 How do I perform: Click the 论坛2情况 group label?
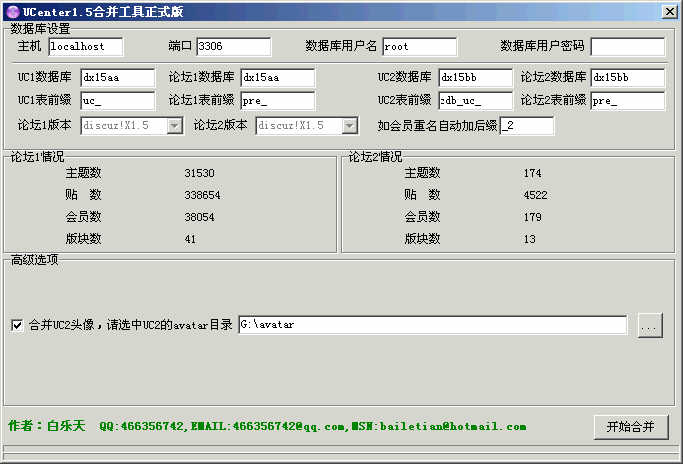click(x=375, y=156)
